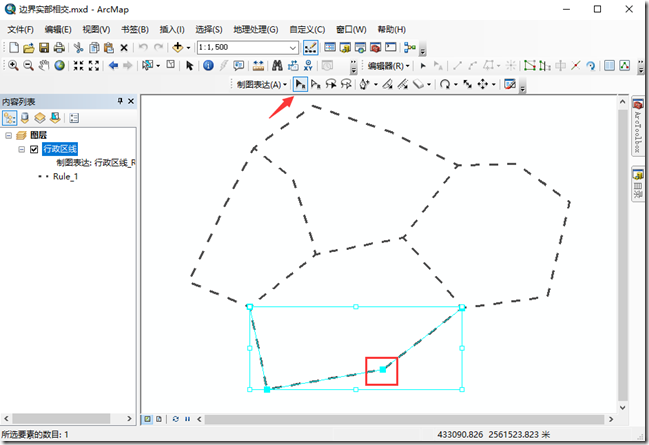Screen dimensions: 649x445
Task: Delete the selected element with the X icon
Action: pyautogui.click(x=124, y=48)
